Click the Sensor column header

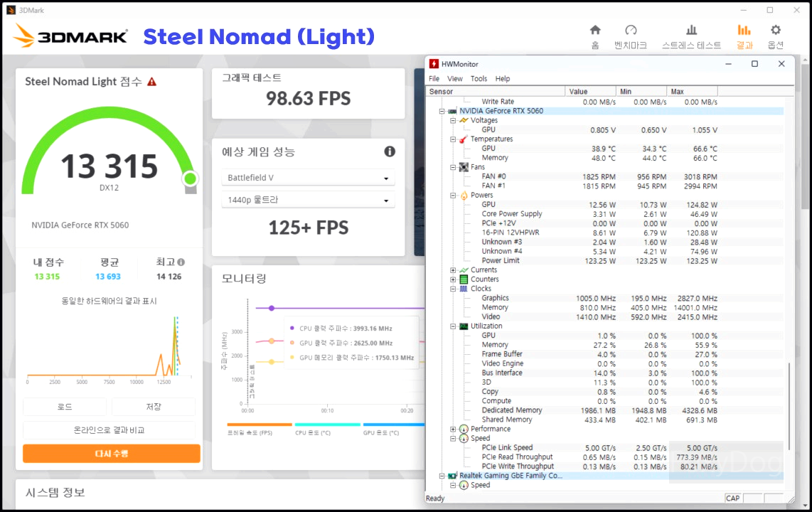point(496,91)
